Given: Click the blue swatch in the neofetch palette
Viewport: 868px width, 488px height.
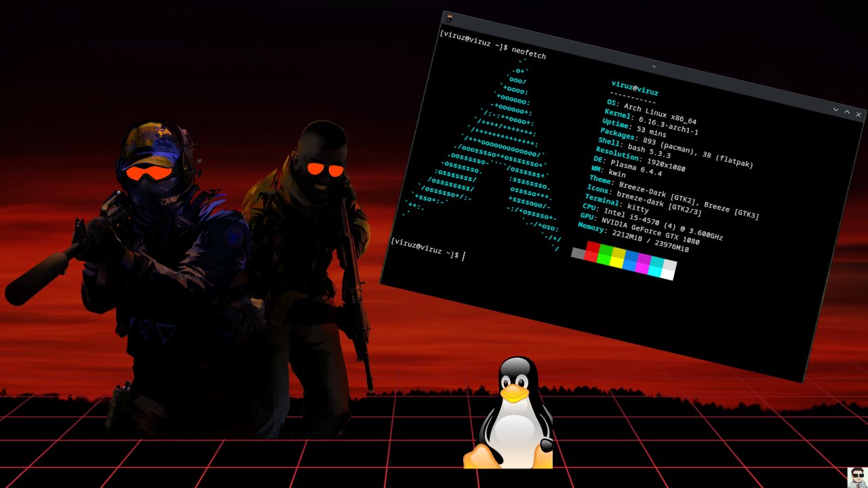Looking at the screenshot, I should click(630, 262).
